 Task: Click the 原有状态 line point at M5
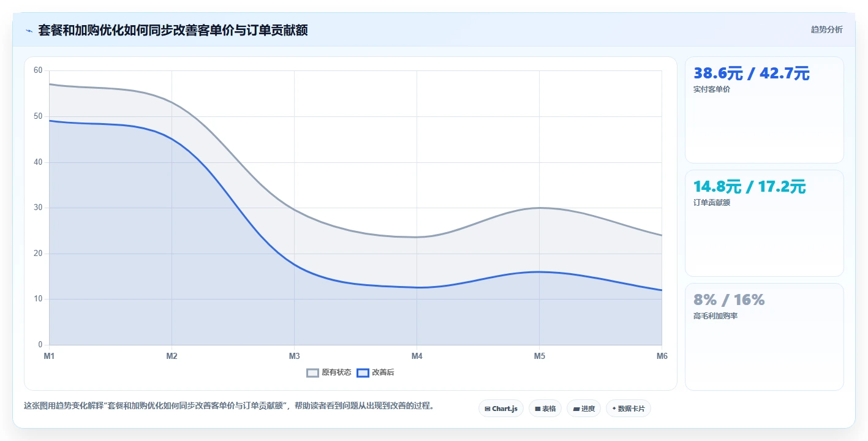pyautogui.click(x=539, y=208)
